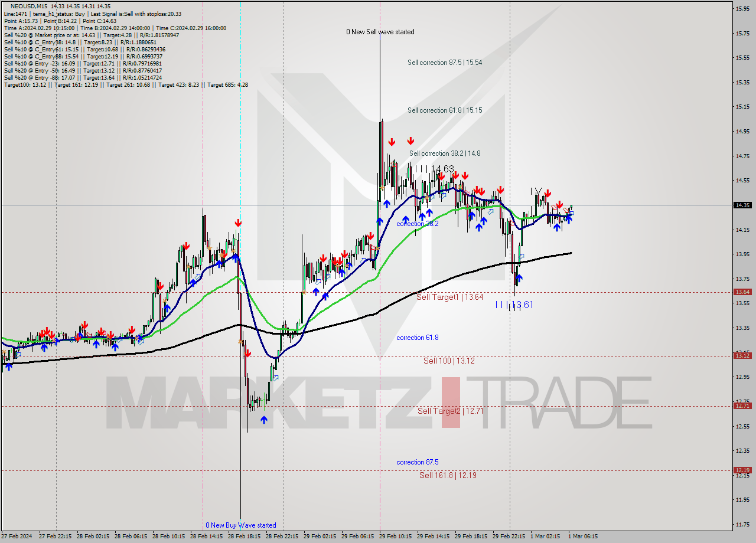756x543 pixels.
Task: Select the 'Target100: 13.12' targets line
Action: [x=126, y=84]
